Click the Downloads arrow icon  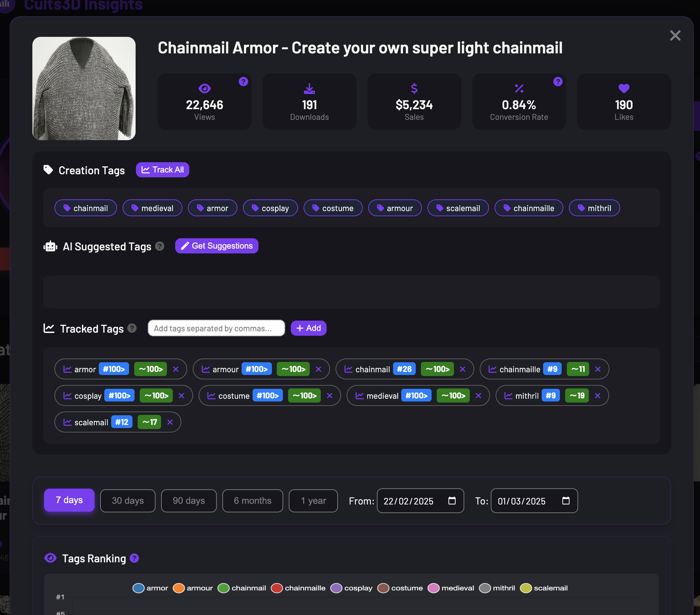(309, 88)
